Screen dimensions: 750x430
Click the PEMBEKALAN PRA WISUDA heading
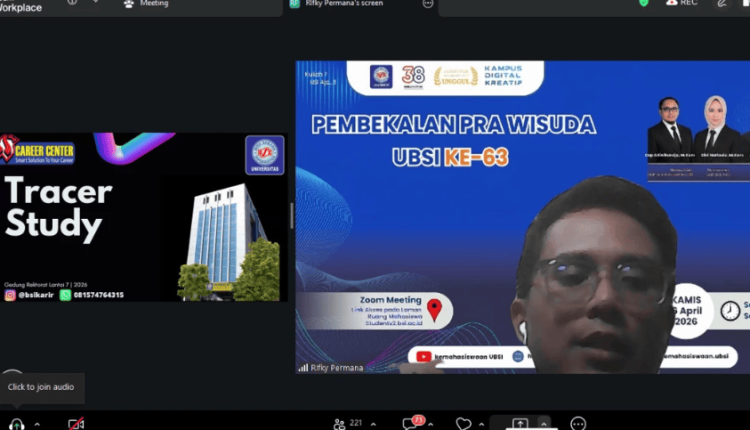coord(453,125)
